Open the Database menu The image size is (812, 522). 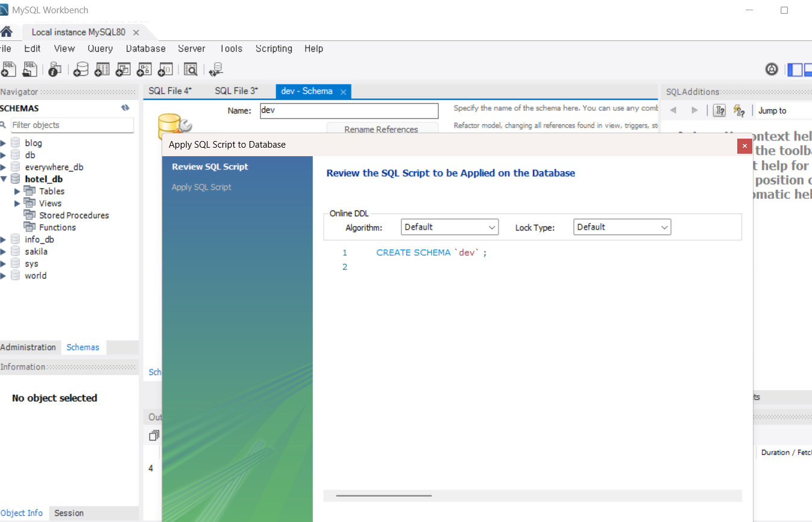[146, 49]
